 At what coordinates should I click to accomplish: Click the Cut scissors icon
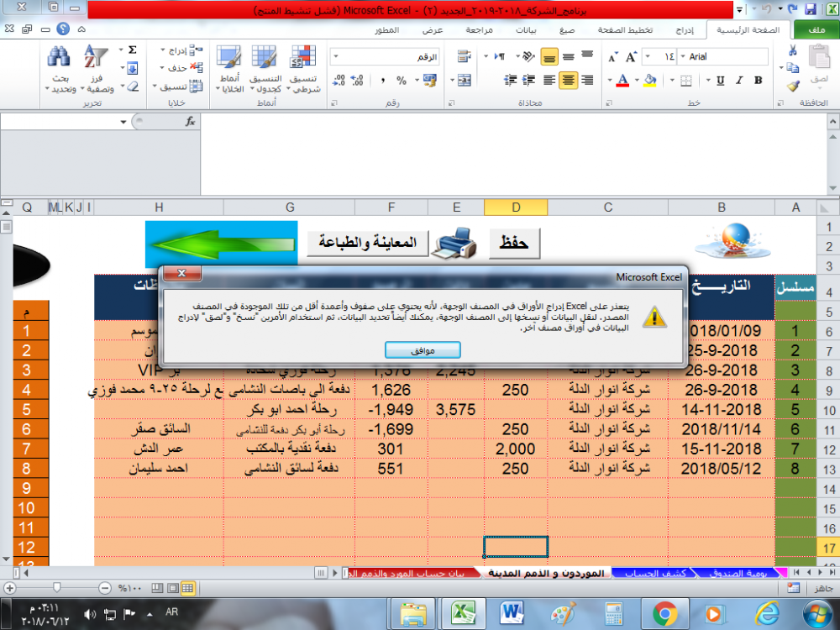792,51
